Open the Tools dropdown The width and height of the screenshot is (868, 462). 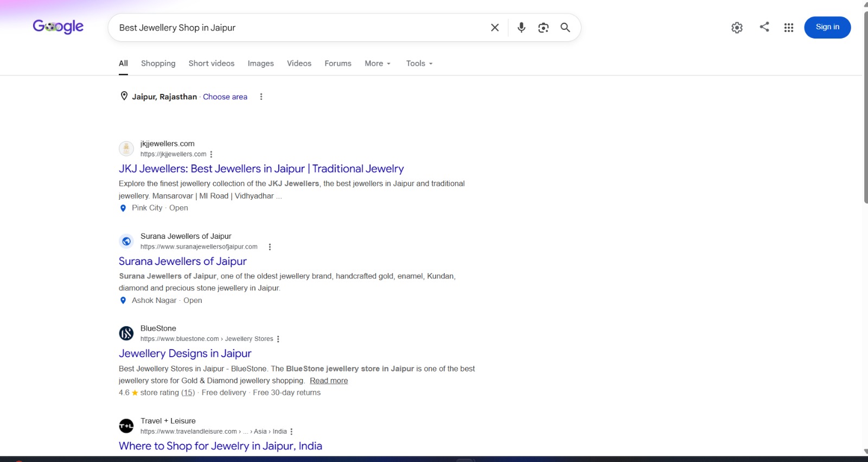pos(419,64)
